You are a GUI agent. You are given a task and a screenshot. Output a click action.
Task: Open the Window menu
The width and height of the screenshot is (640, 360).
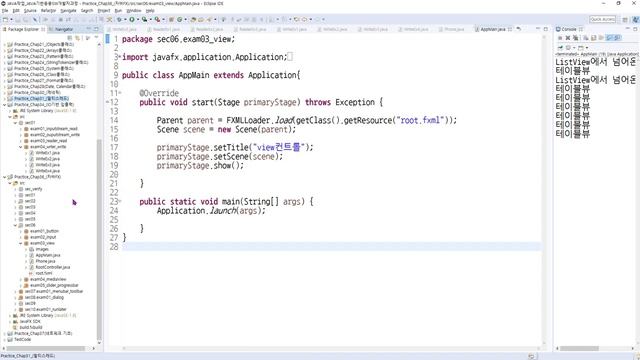133,11
